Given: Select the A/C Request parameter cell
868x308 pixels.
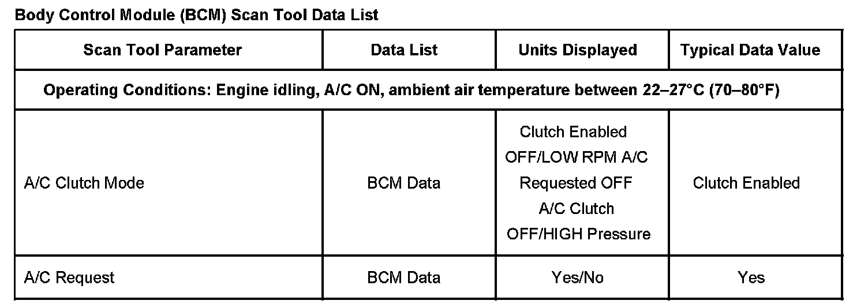Looking at the screenshot, I should point(69,278).
